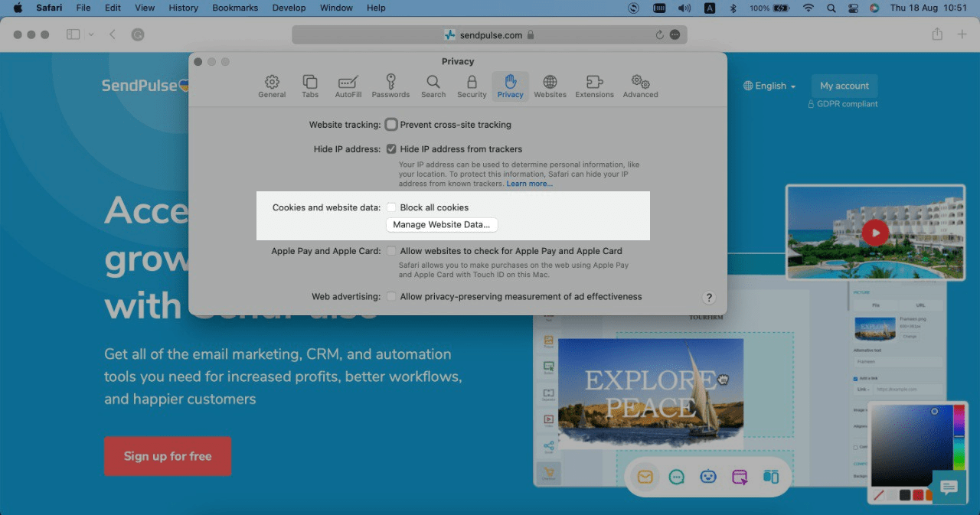The height and width of the screenshot is (515, 980).
Task: Reload the page with the refresh icon
Action: (x=659, y=34)
